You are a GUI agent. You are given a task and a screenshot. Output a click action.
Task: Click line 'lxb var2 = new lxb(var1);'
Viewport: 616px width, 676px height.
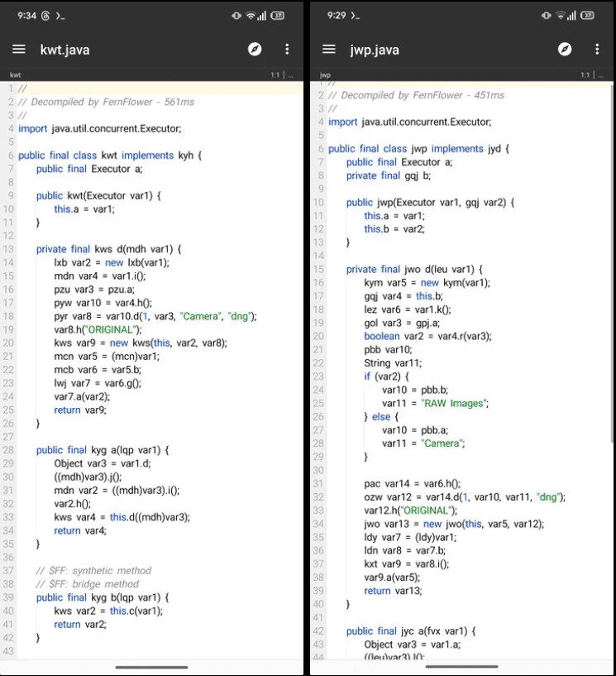[x=112, y=262]
